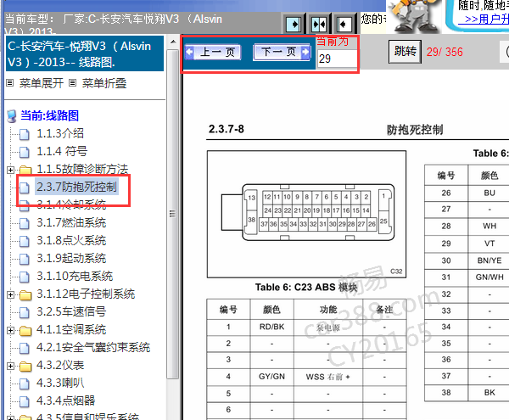
Task: Click the 29/ 356 page counter text
Action: 445,52
